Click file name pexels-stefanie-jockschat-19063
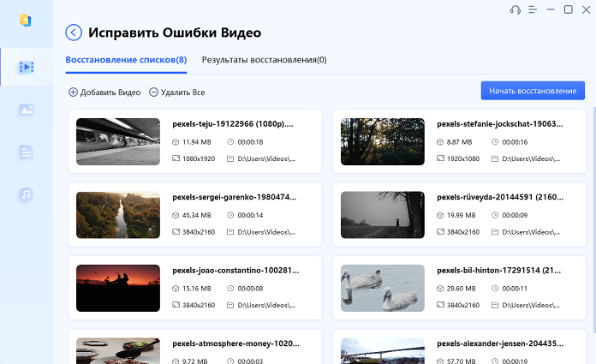596x364 pixels. [500, 124]
